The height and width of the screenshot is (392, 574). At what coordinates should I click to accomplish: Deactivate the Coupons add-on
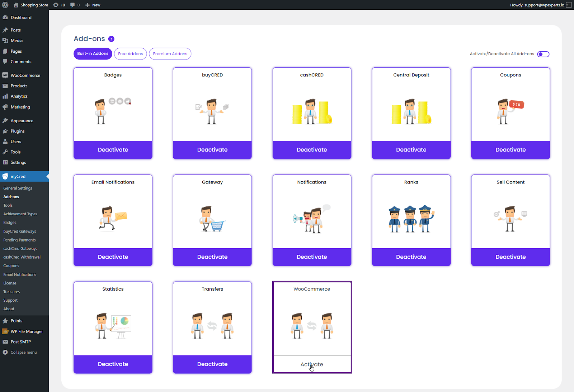point(511,150)
